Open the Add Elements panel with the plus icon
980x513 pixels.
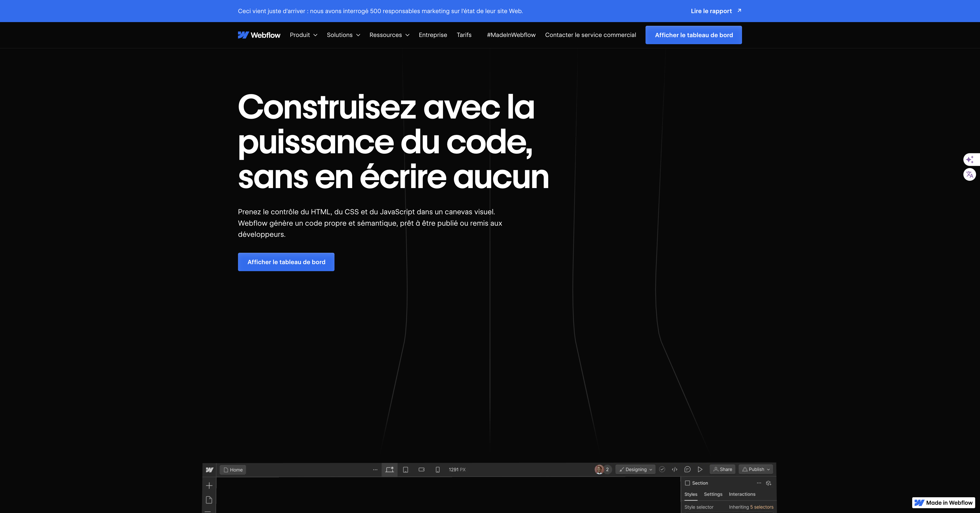coord(209,485)
